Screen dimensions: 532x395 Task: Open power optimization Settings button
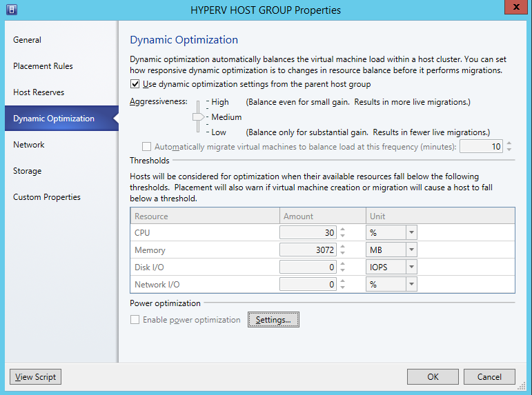(x=273, y=320)
